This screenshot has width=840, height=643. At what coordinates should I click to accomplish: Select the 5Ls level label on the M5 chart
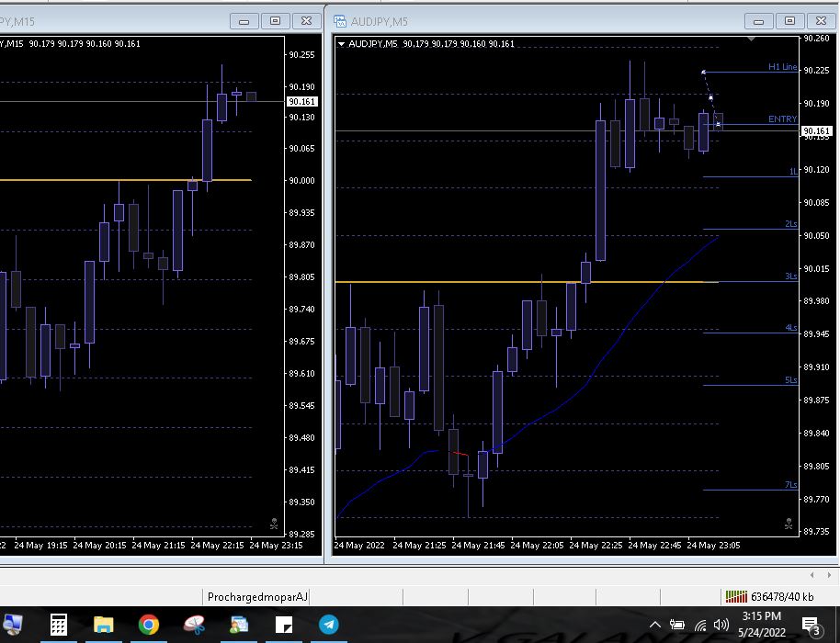click(791, 380)
